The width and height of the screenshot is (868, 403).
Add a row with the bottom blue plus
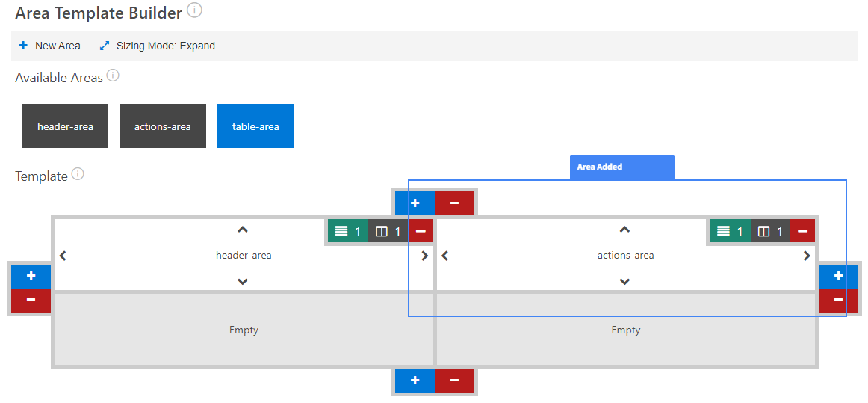point(415,381)
